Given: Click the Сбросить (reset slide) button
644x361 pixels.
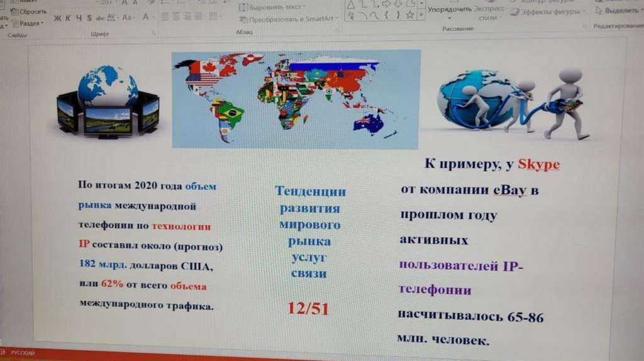Looking at the screenshot, I should coord(29,11).
